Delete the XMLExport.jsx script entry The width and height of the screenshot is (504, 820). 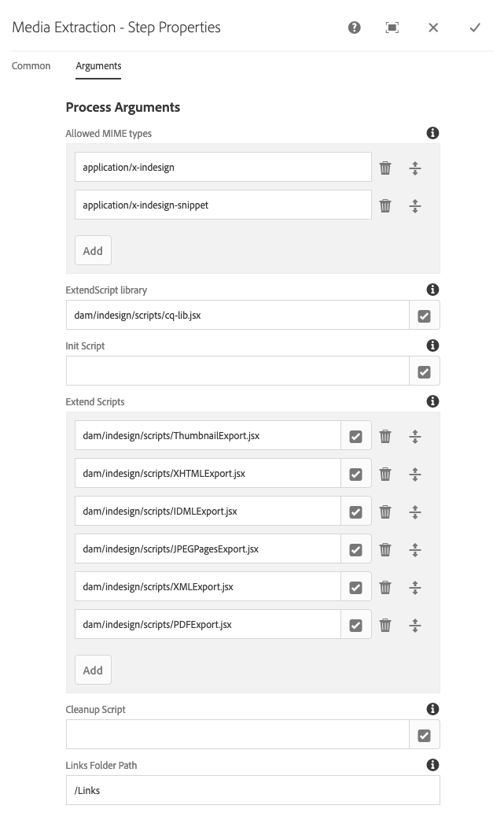point(385,587)
